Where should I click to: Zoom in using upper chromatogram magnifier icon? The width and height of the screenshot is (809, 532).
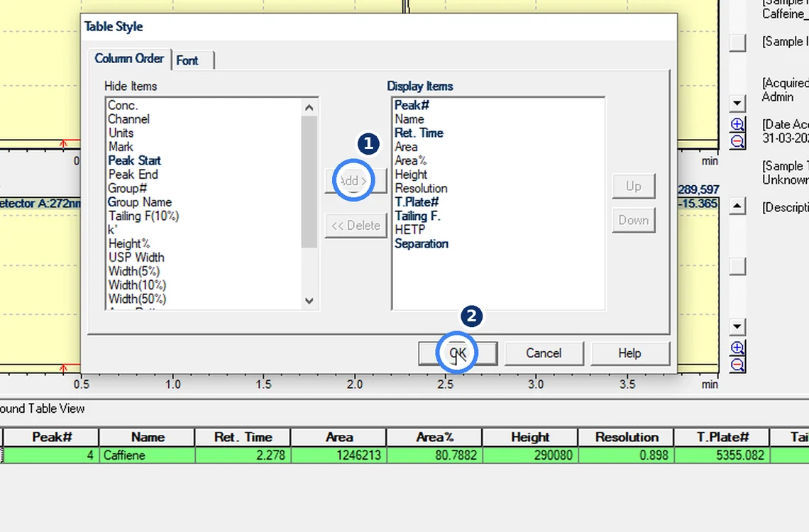(x=737, y=124)
